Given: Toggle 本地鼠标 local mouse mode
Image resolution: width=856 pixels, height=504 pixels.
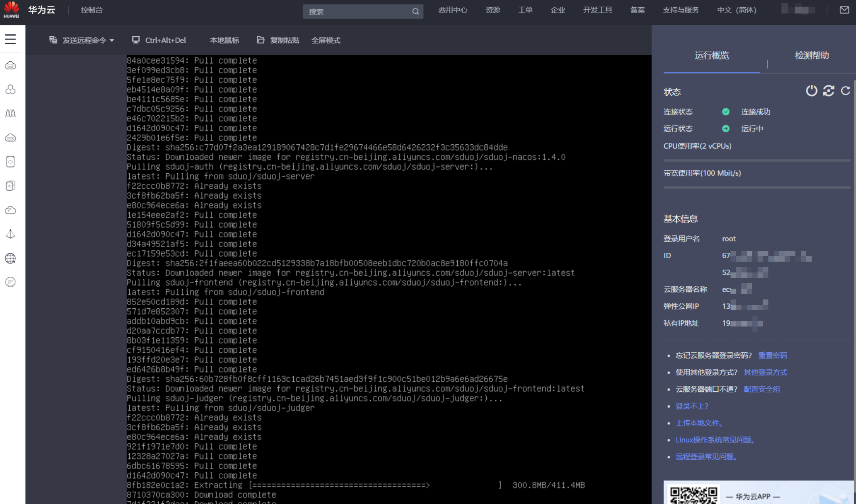Looking at the screenshot, I should pyautogui.click(x=224, y=40).
